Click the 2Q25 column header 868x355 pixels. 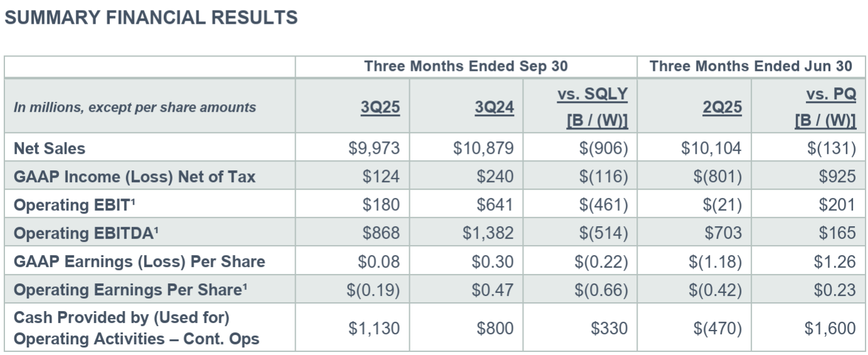tap(722, 107)
